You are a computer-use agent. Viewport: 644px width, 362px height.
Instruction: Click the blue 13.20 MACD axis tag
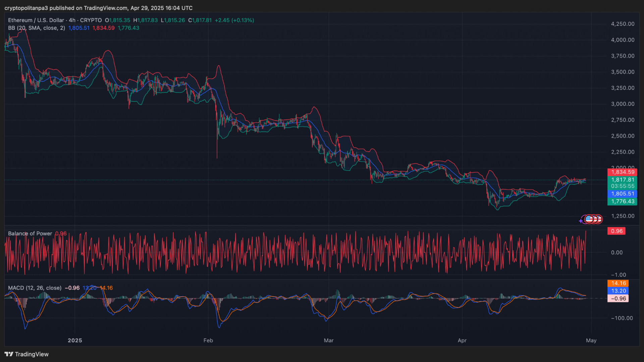click(x=618, y=291)
